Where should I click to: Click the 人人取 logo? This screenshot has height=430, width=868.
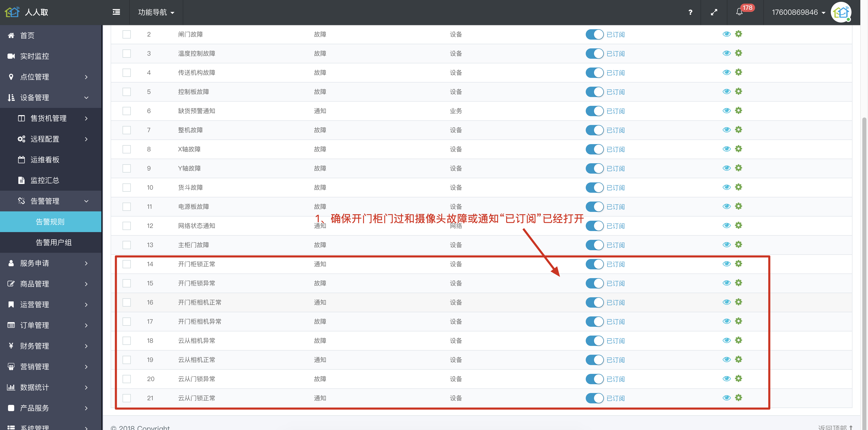(x=26, y=12)
